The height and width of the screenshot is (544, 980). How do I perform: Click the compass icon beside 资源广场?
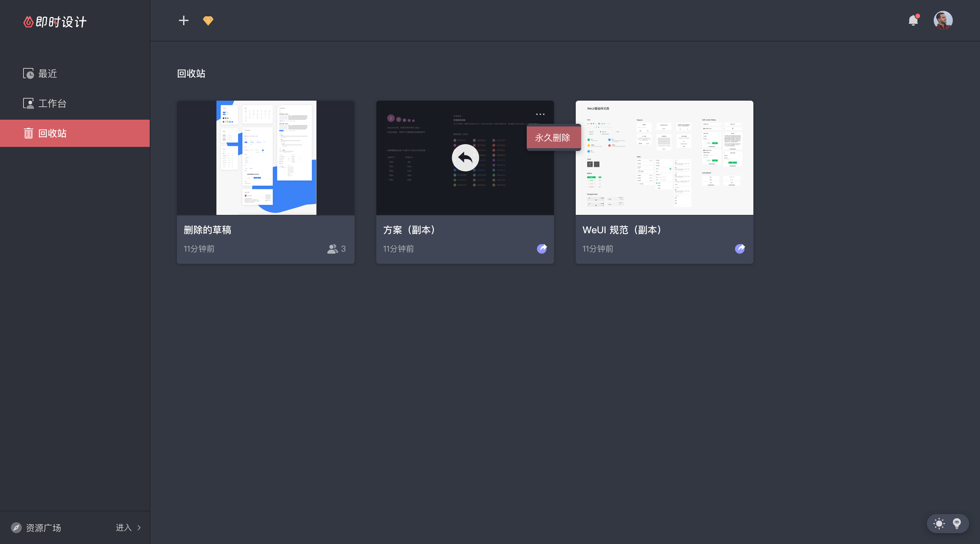[x=16, y=528]
